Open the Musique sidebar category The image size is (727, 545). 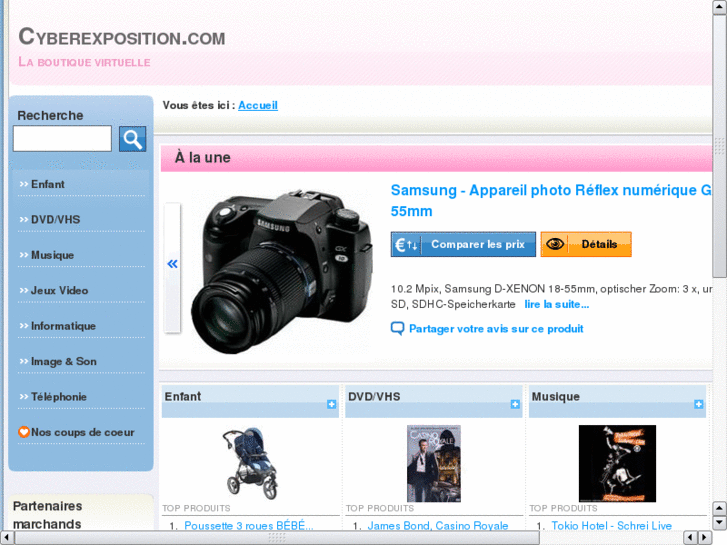pyautogui.click(x=52, y=255)
